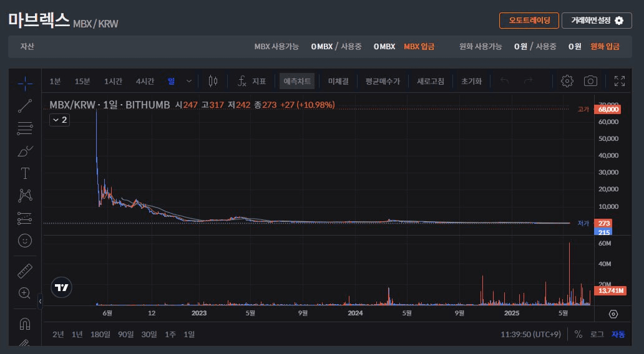The width and height of the screenshot is (644, 354).
Task: Toggle 로그 logarithmic scale
Action: [597, 334]
